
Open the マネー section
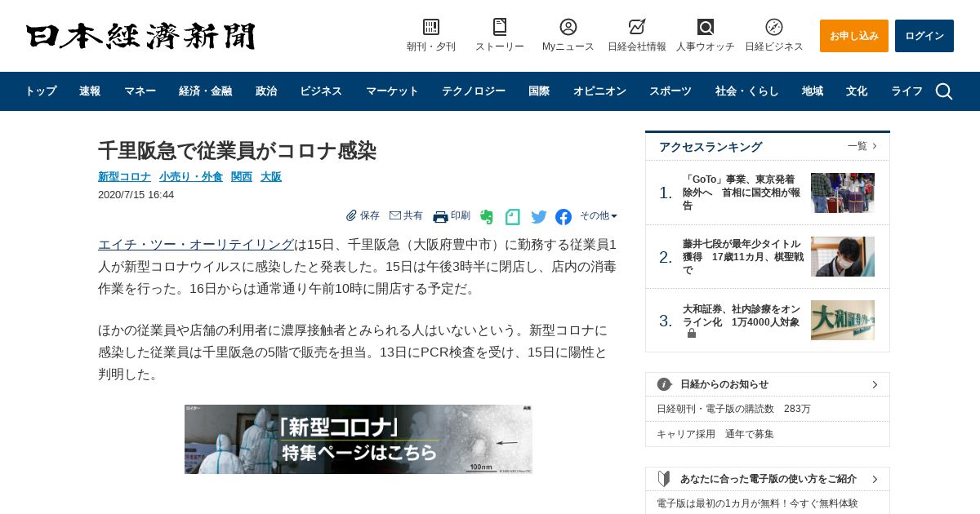click(140, 91)
